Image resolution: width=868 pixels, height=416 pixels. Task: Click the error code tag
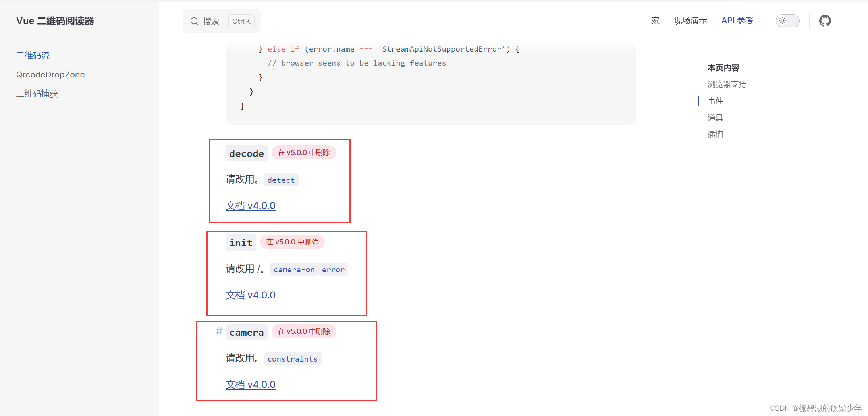(333, 269)
